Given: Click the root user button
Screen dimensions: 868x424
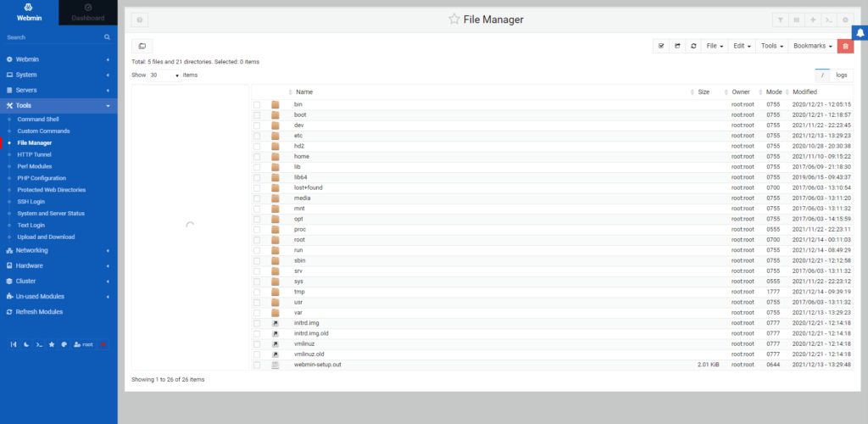Looking at the screenshot, I should pyautogui.click(x=84, y=344).
